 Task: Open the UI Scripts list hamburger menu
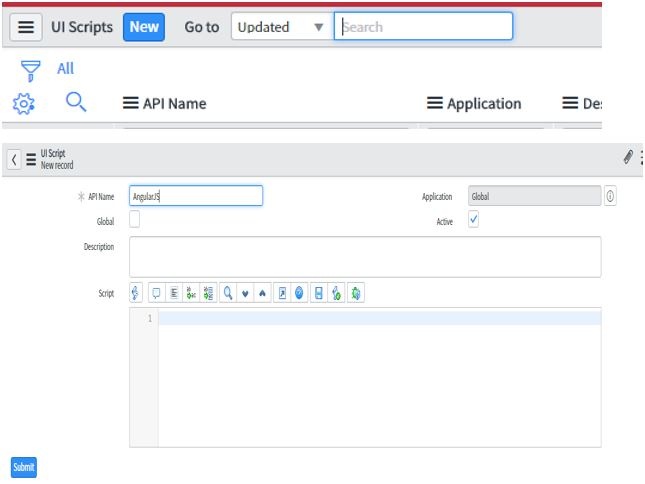tap(26, 27)
